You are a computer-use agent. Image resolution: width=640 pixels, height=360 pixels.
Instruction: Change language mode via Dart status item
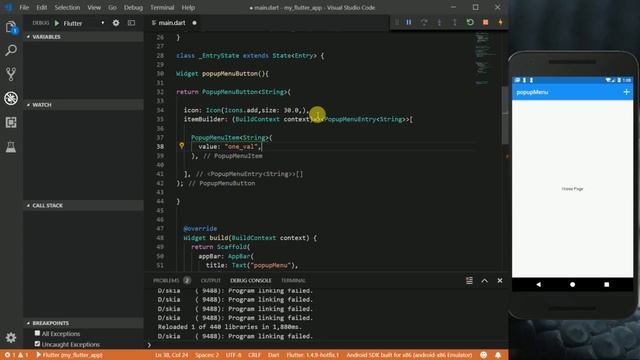point(273,355)
